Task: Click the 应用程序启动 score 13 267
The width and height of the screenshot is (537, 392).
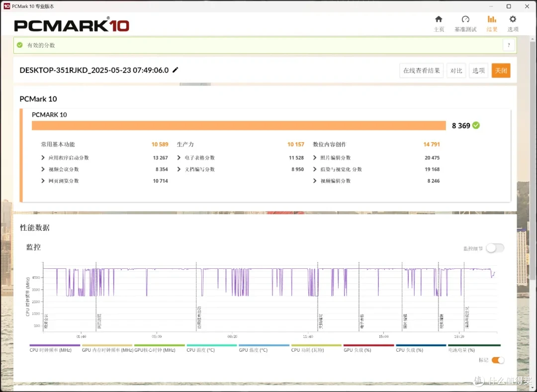Action: point(160,157)
